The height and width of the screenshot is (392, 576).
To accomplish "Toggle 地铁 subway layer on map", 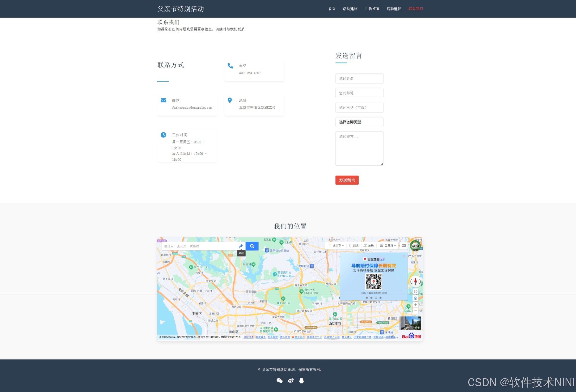I will click(x=368, y=246).
